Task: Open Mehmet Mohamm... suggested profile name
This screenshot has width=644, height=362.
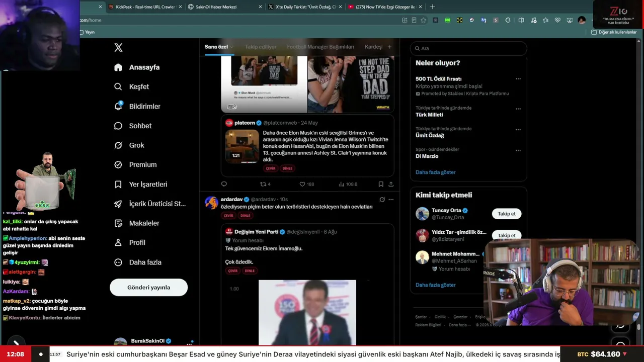Action: 455,254
